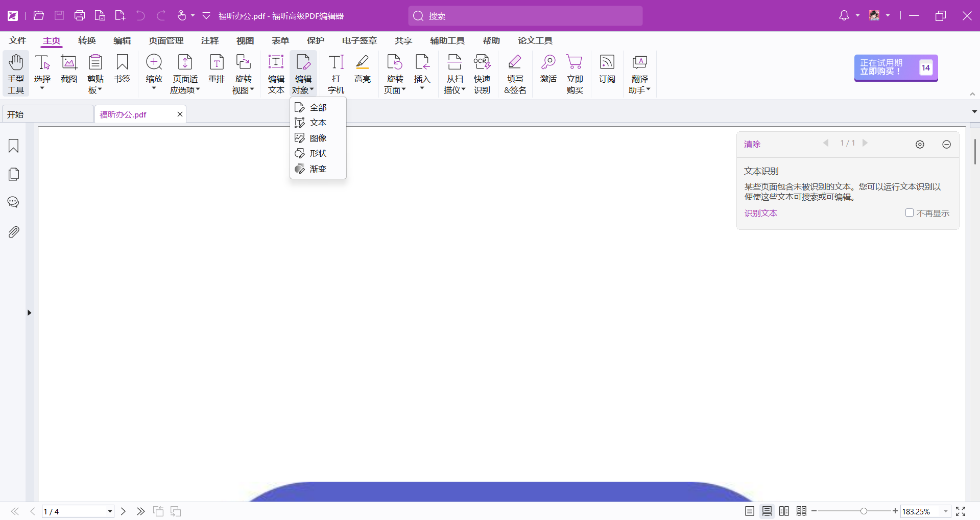The width and height of the screenshot is (980, 520).
Task: Switch to continuous page view mode
Action: click(x=767, y=511)
